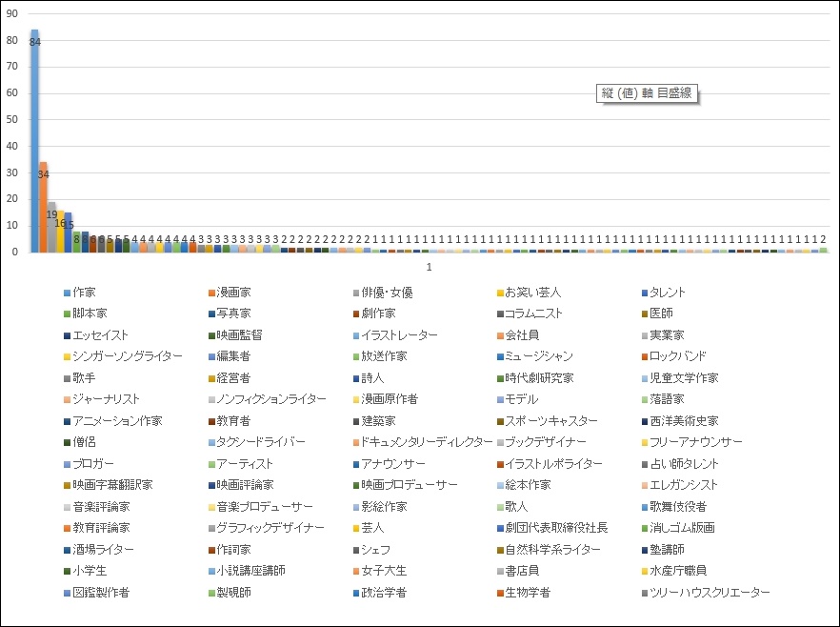Click legend entry 酒場ライター
840x627 pixels.
[99, 550]
